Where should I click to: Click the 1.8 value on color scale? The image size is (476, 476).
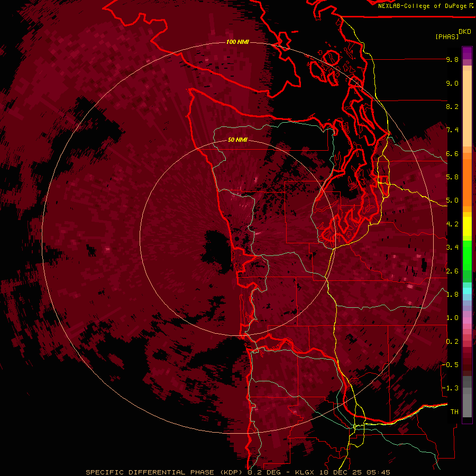(x=452, y=295)
